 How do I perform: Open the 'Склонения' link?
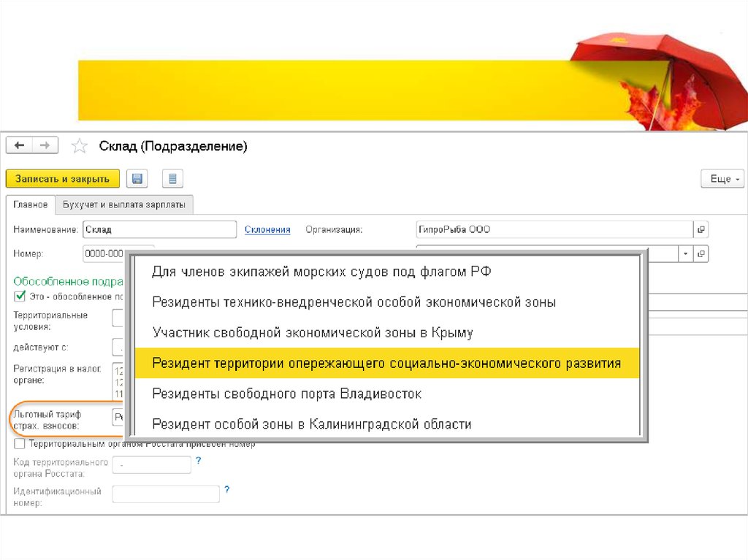pos(267,230)
